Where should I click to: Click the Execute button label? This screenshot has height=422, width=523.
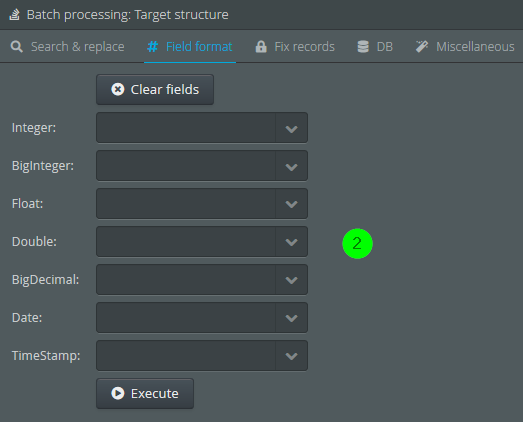coord(155,394)
